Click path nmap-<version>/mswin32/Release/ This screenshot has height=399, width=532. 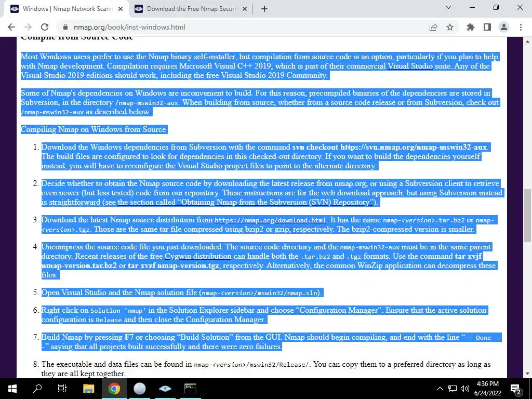pyautogui.click(x=251, y=365)
